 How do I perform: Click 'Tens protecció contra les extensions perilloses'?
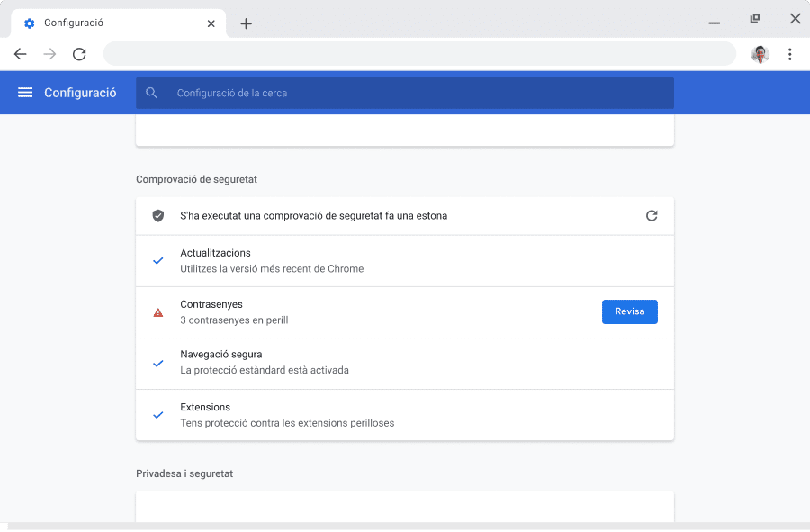pyautogui.click(x=287, y=423)
